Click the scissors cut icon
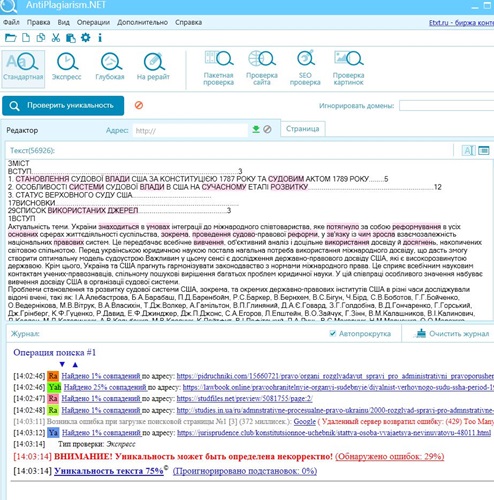Viewport: 494px width, 500px height. [56, 38]
